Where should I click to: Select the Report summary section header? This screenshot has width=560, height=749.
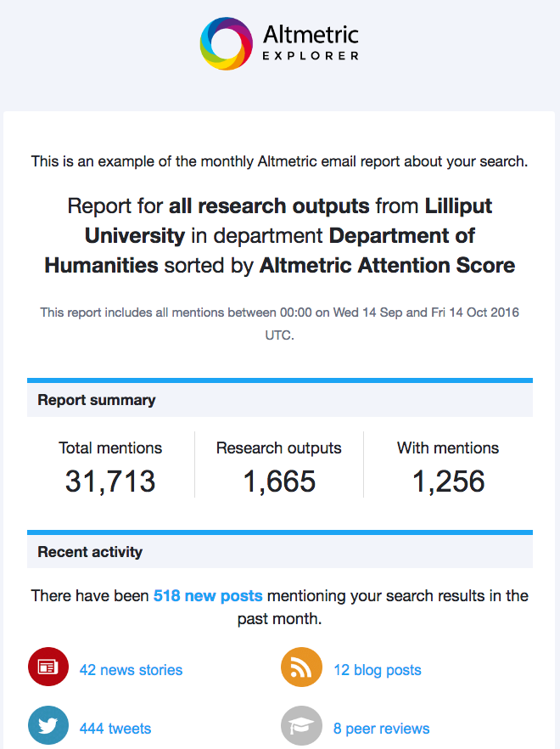(x=97, y=400)
